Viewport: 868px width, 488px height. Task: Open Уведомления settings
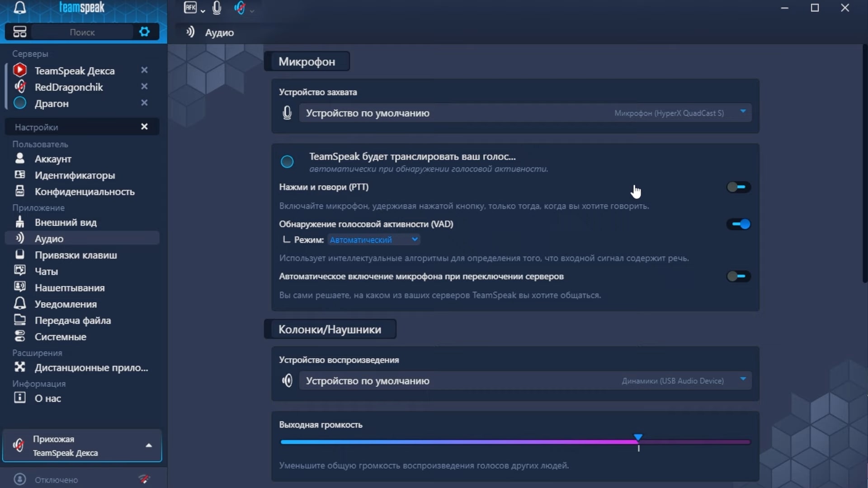click(82, 304)
